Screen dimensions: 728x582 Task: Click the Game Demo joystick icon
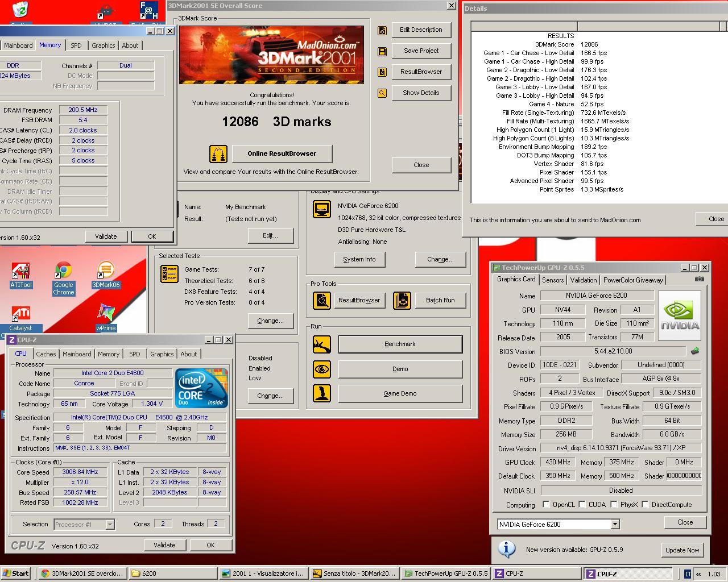pos(322,393)
